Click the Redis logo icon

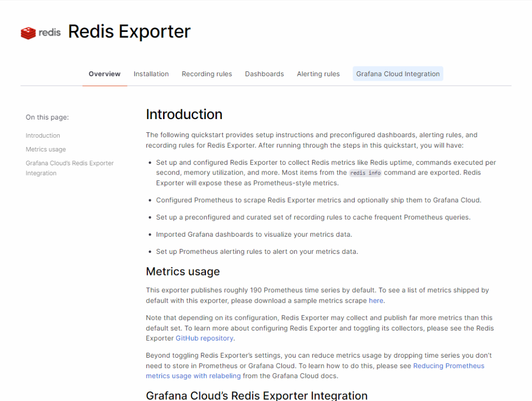[x=41, y=32]
